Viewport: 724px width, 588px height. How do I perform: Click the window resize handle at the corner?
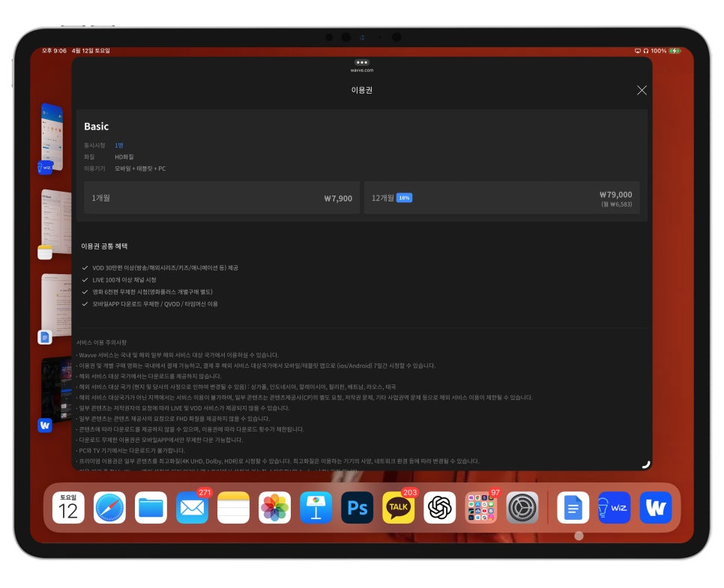point(646,464)
